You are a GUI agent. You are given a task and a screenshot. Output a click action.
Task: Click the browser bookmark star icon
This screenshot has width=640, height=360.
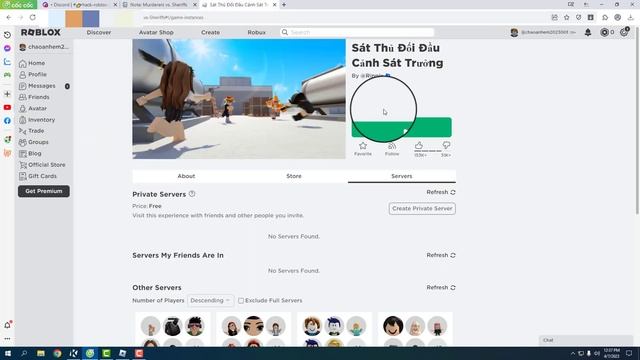tap(567, 17)
